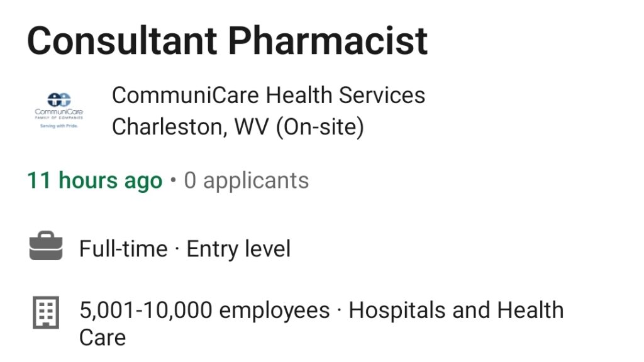Click the green 11 hours ago timestamp
This screenshot has height=362, width=644.
pyautogui.click(x=95, y=180)
